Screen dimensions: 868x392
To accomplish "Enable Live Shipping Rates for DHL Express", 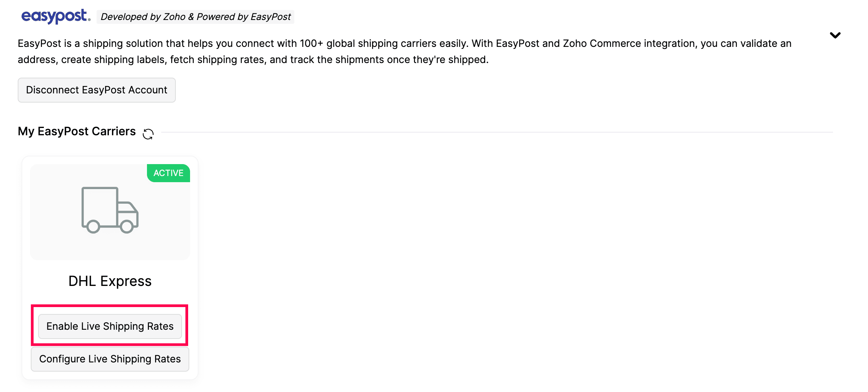I will [x=110, y=326].
